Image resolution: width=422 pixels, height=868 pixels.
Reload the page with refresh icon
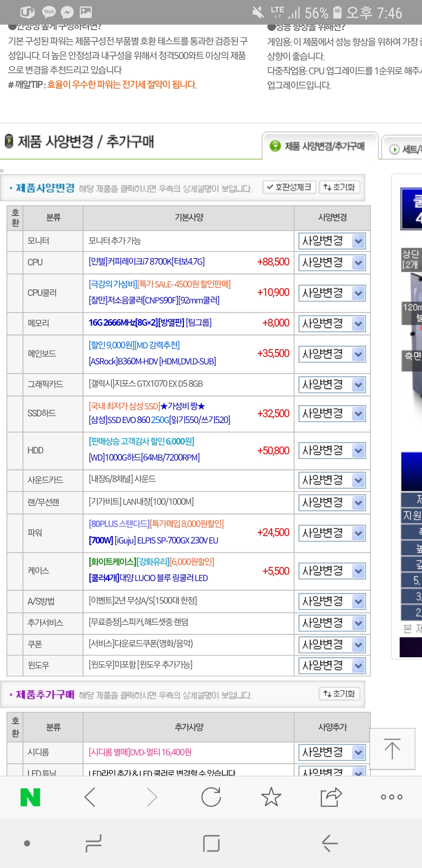pos(211,797)
